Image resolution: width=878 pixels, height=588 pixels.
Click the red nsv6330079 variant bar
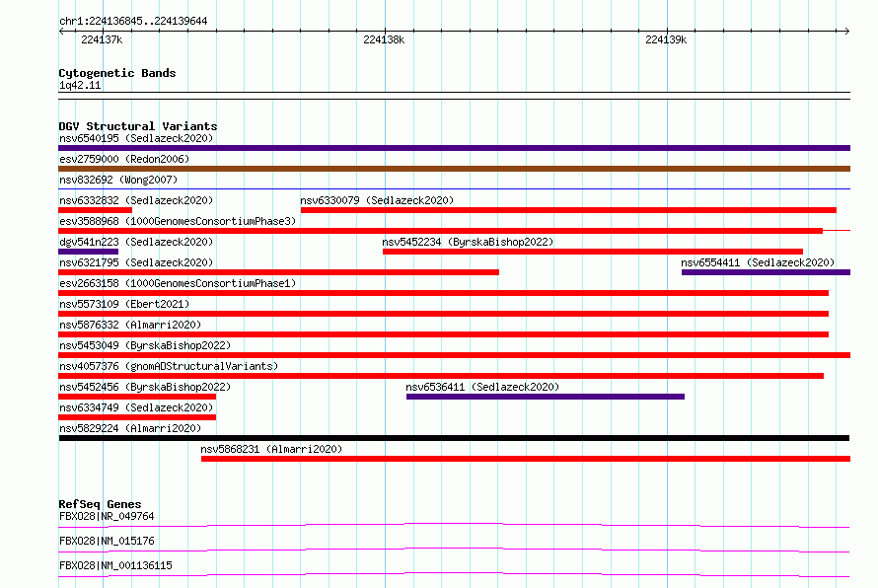tap(568, 210)
